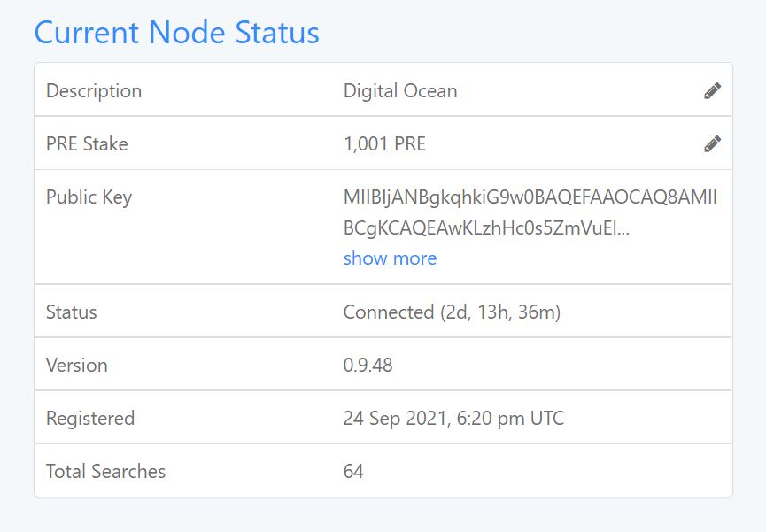Image resolution: width=766 pixels, height=532 pixels.
Task: Edit the PRE Stake with the pencil icon
Action: [712, 144]
